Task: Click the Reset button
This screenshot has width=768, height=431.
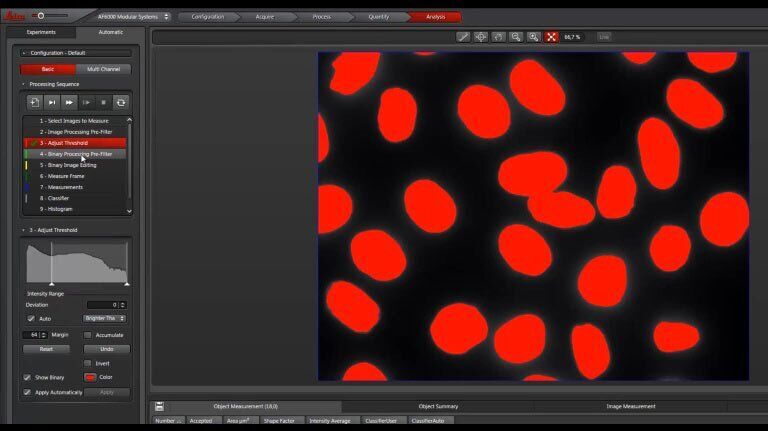Action: (46, 349)
